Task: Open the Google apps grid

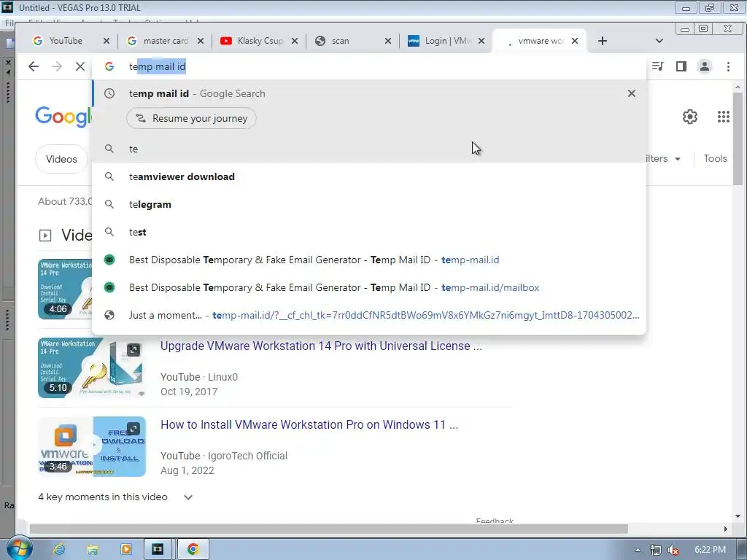Action: point(723,117)
